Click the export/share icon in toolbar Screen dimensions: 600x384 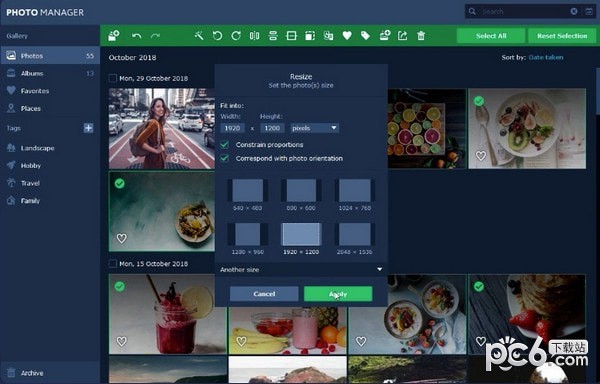(403, 36)
